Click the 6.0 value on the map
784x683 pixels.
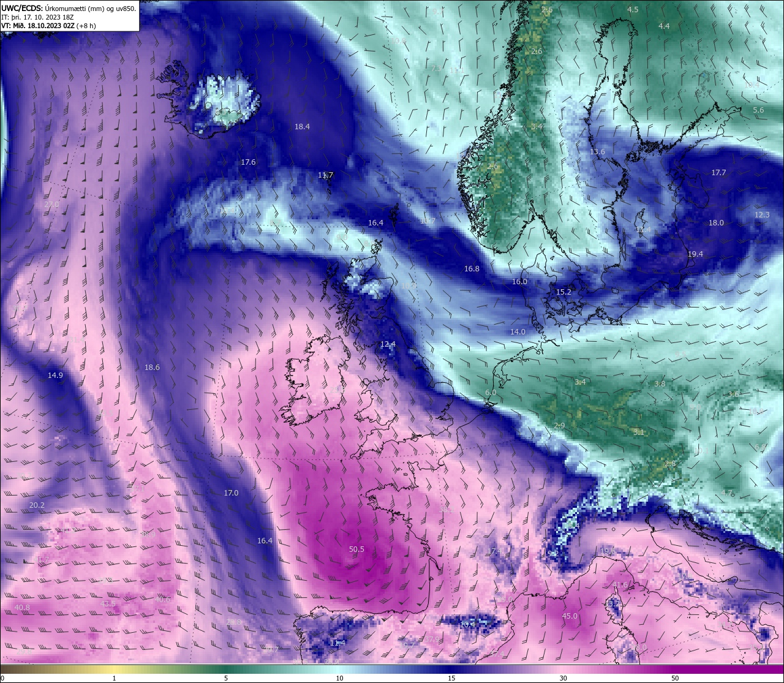click(491, 393)
